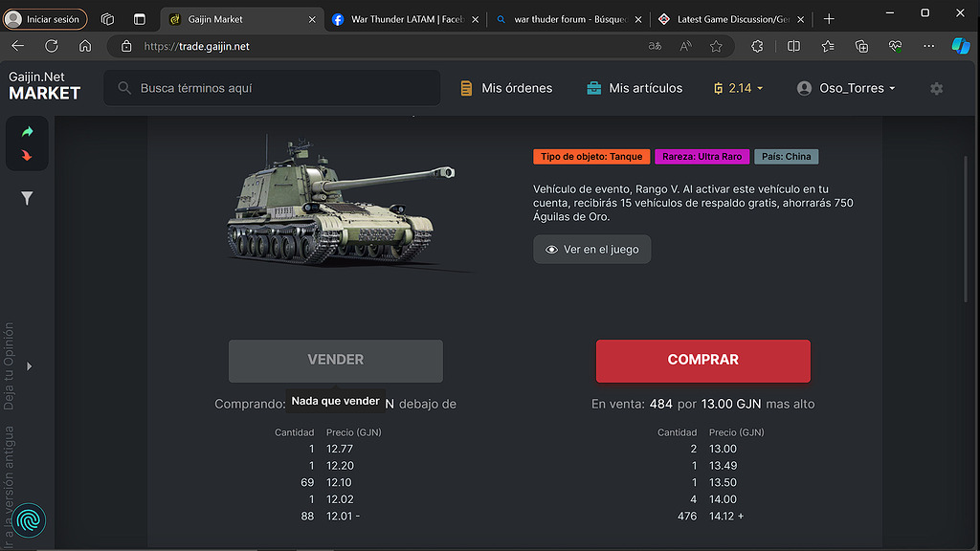Click the fingerprint icon at bottom left

[x=28, y=520]
